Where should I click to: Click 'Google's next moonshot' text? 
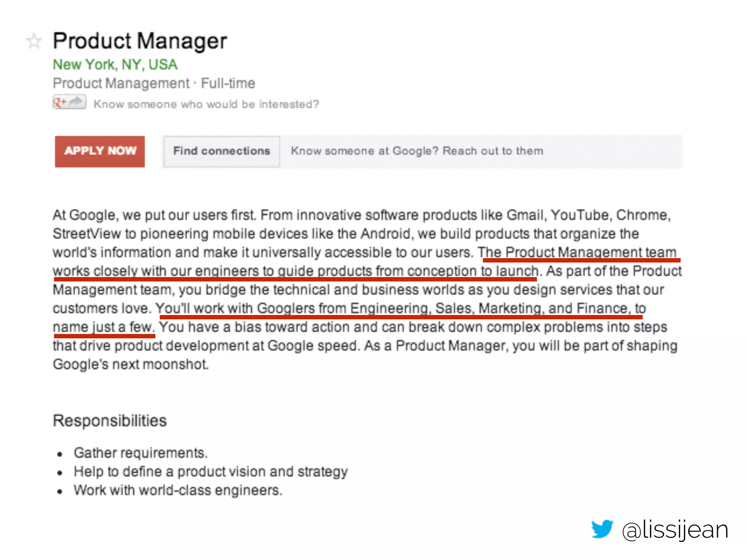click(131, 364)
